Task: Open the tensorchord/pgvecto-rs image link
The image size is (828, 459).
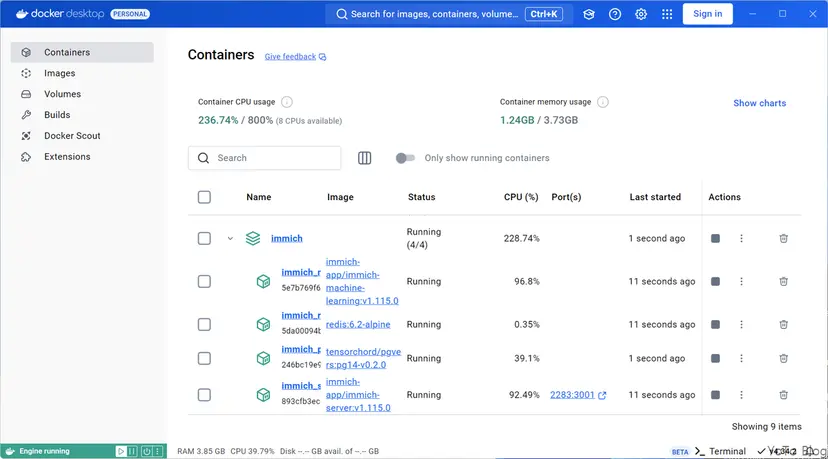Action: point(363,358)
